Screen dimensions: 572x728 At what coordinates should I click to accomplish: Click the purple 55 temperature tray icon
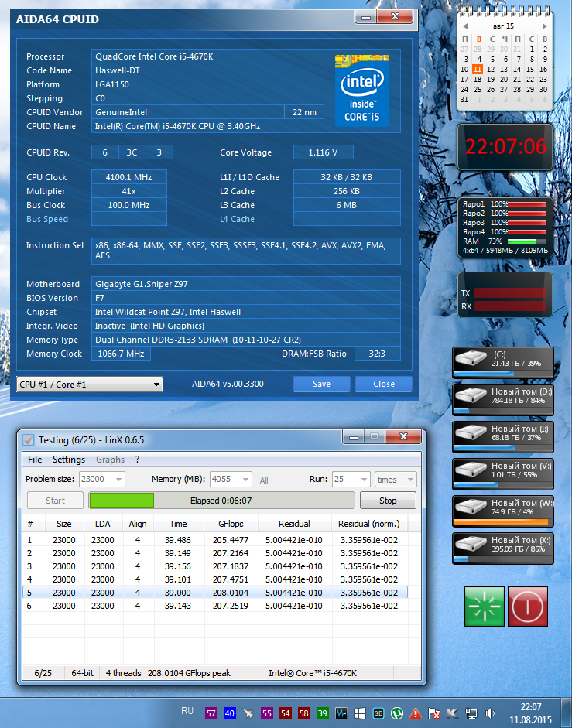click(x=267, y=713)
